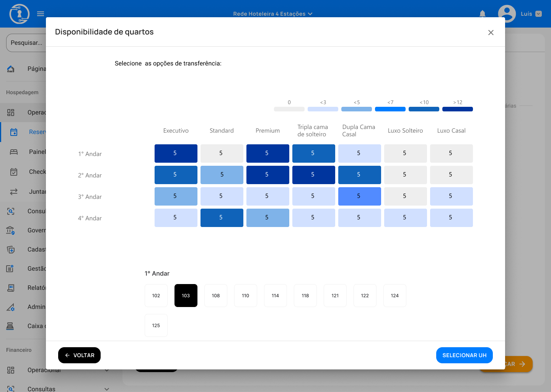
Task: Click the Painel bed icon
Action: [14, 152]
